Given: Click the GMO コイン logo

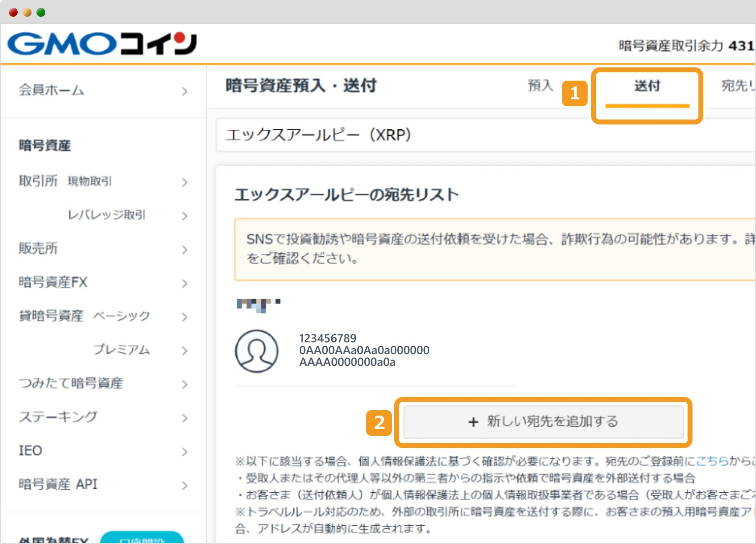Looking at the screenshot, I should [x=102, y=43].
